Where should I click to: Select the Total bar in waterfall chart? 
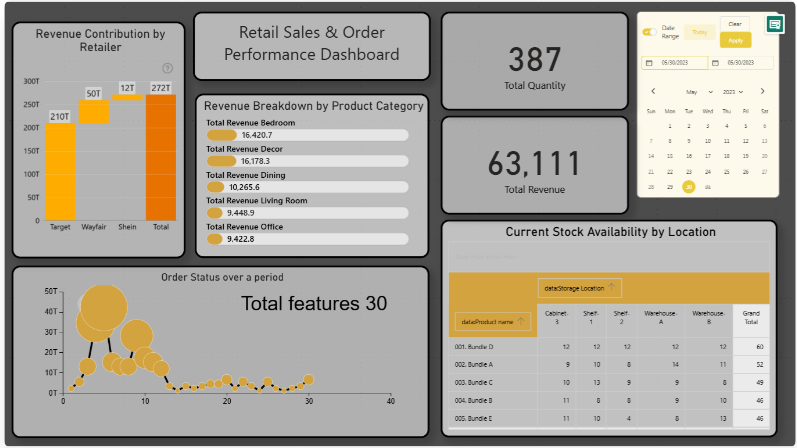click(x=160, y=157)
